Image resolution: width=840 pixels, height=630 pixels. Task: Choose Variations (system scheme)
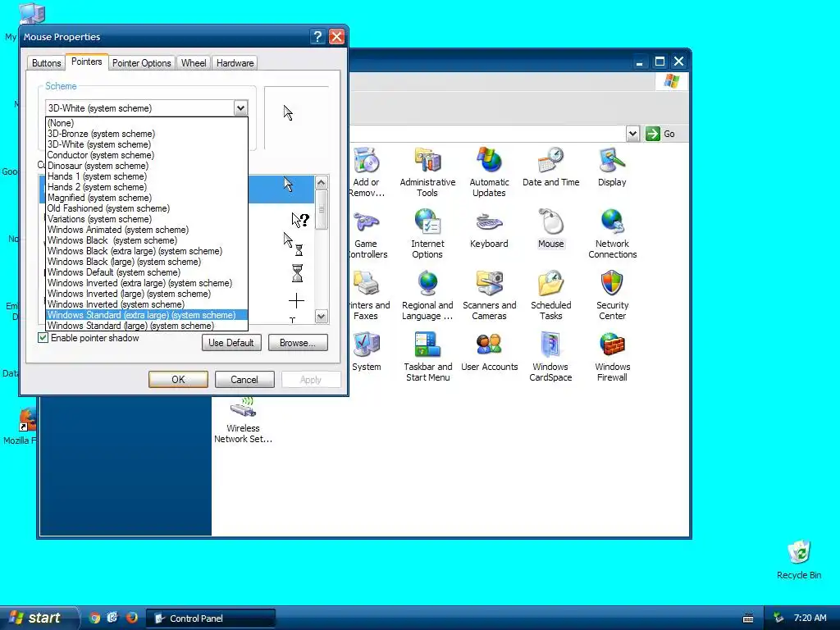click(x=146, y=219)
